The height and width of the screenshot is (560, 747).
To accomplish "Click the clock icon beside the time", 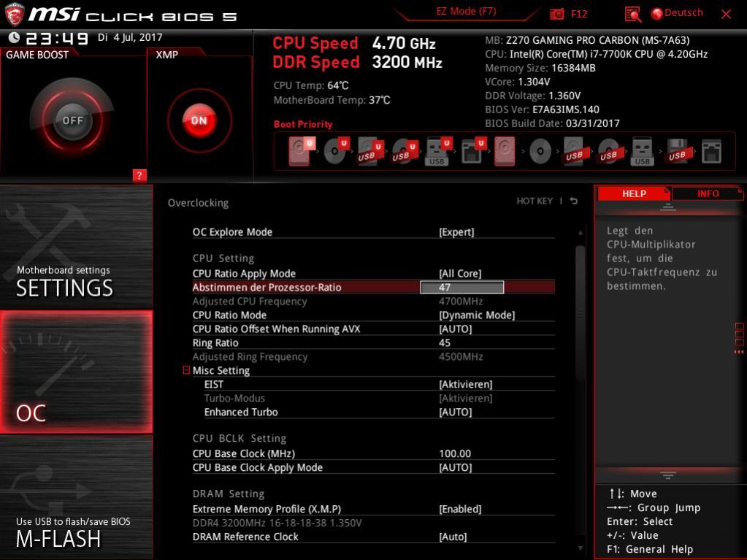I will pos(15,37).
